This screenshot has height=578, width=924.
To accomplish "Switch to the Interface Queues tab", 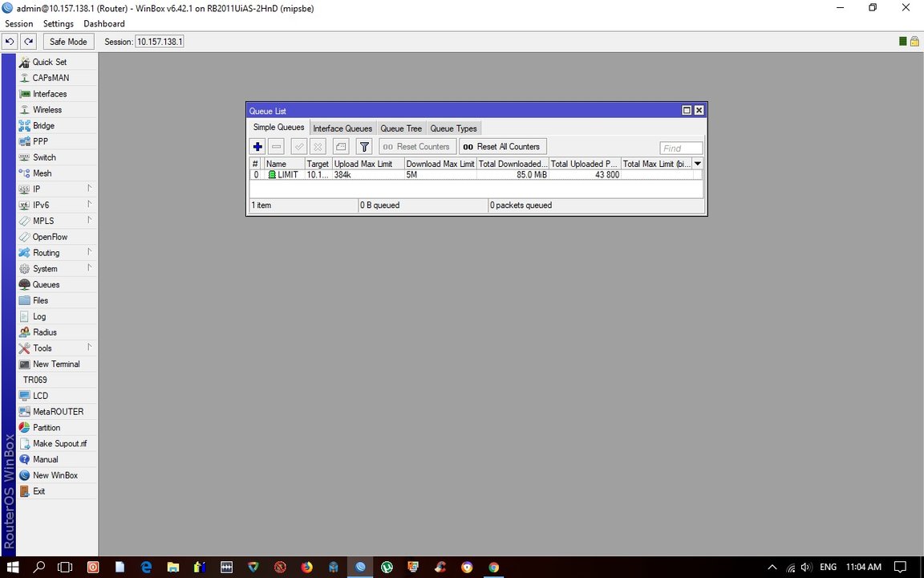I will [342, 128].
